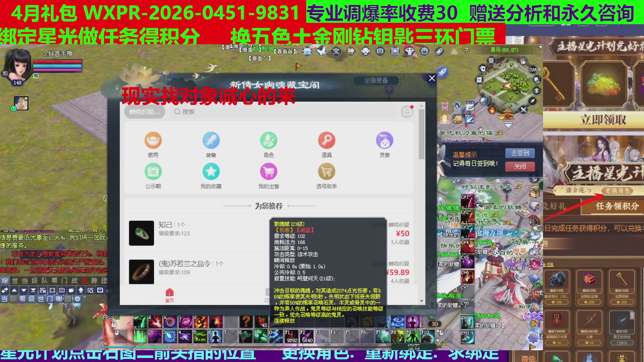Viewport: 644px width, 362px height.
Task: Click the flame icon below minimap
Action: [x=492, y=110]
